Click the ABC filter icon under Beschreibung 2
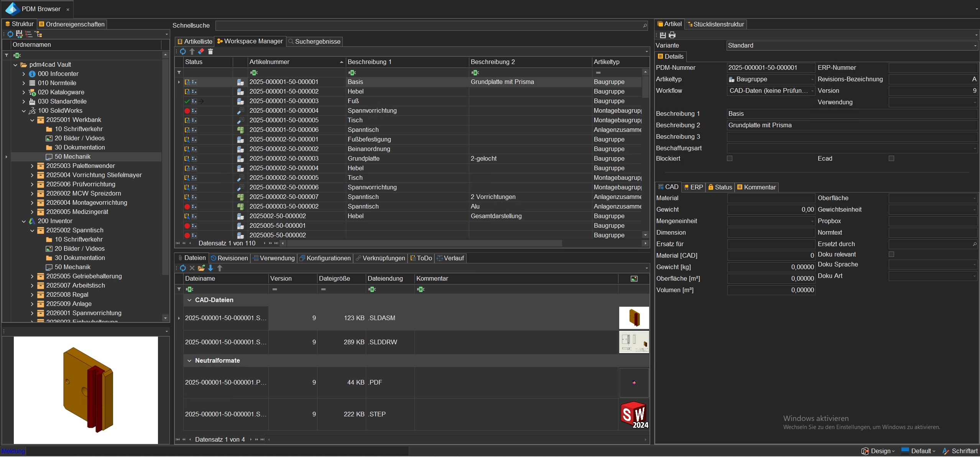The image size is (980, 457). coord(475,72)
